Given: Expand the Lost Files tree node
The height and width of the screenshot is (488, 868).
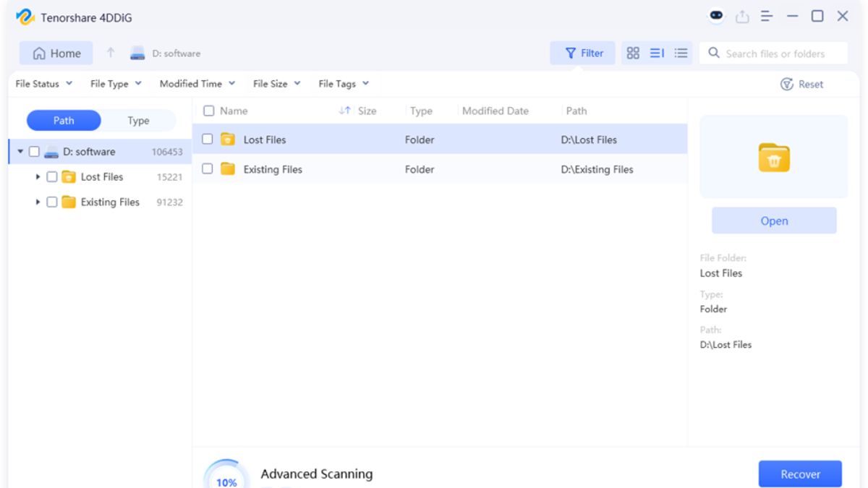Looking at the screenshot, I should click(38, 176).
